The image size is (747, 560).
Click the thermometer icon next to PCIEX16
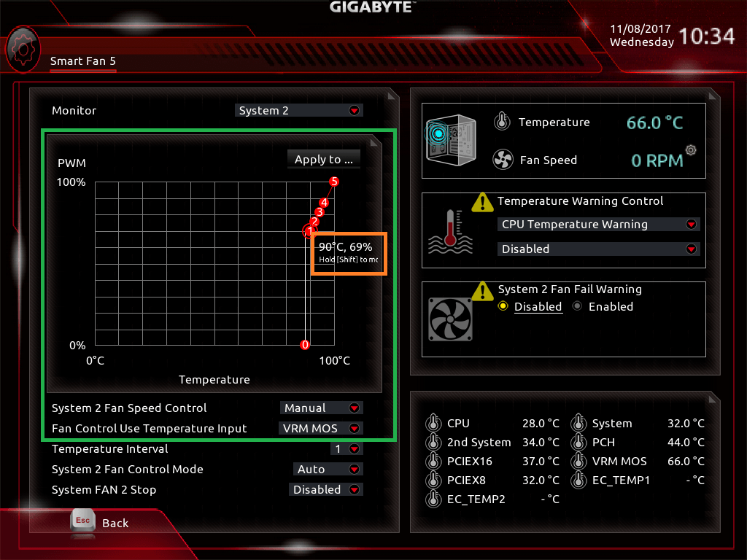pos(433,461)
